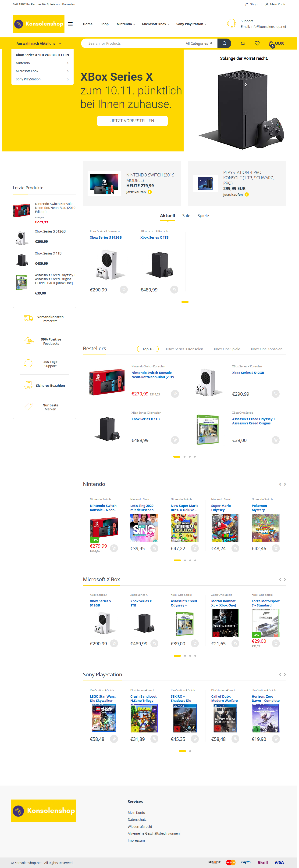Click the JETZT VORBESTELLEN button
This screenshot has width=299, height=868.
pos(132,121)
